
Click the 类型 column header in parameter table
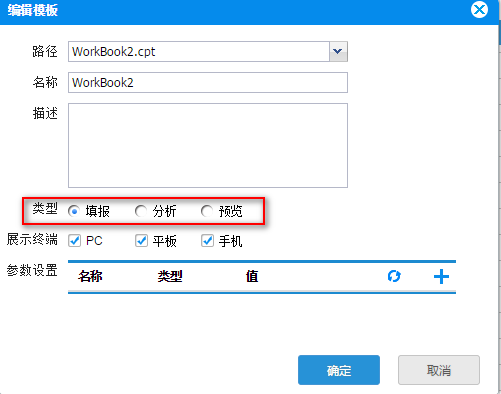tap(170, 276)
